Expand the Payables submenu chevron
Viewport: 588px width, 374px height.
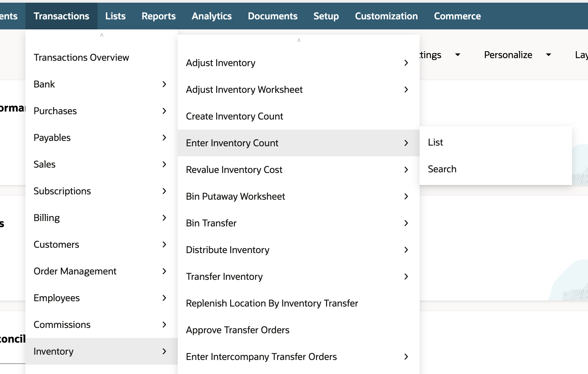164,138
